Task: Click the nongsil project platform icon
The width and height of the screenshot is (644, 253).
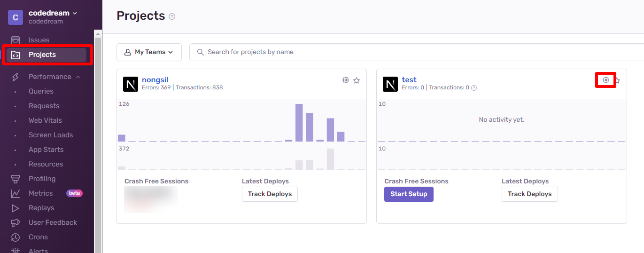Action: click(x=131, y=84)
